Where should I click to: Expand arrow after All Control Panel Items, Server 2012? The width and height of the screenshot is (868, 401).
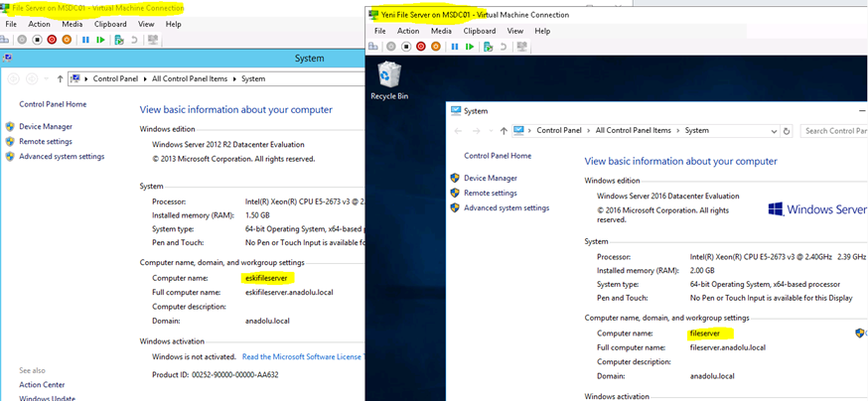[x=234, y=79]
